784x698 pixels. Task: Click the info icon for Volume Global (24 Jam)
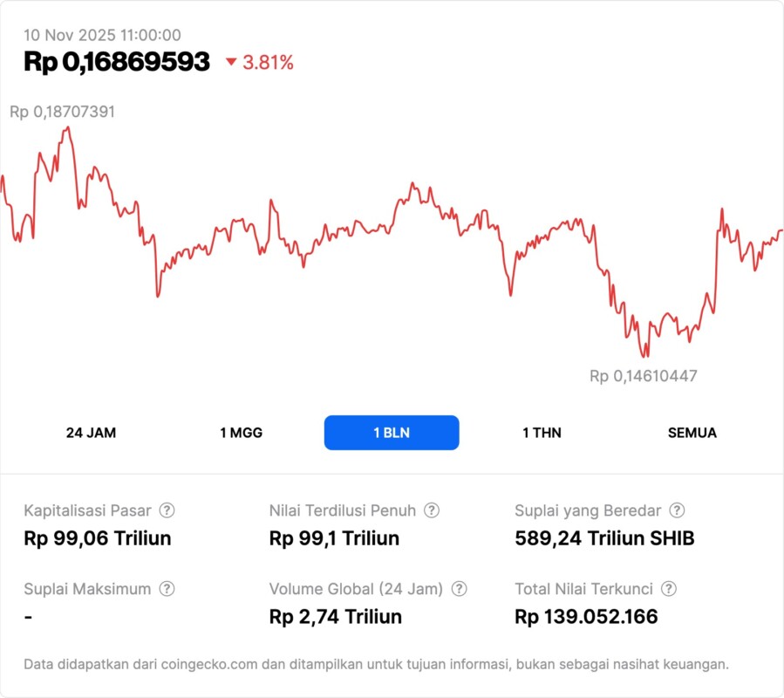tap(460, 589)
